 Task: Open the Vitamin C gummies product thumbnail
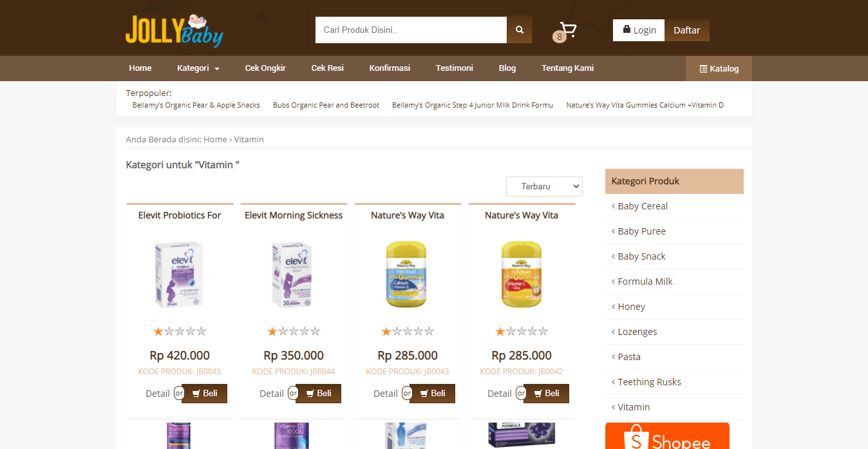click(522, 274)
